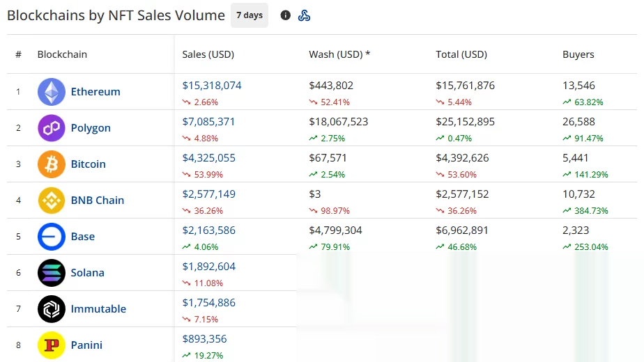Open the Bitcoin blockchain link
This screenshot has width=644, height=362.
88,164
